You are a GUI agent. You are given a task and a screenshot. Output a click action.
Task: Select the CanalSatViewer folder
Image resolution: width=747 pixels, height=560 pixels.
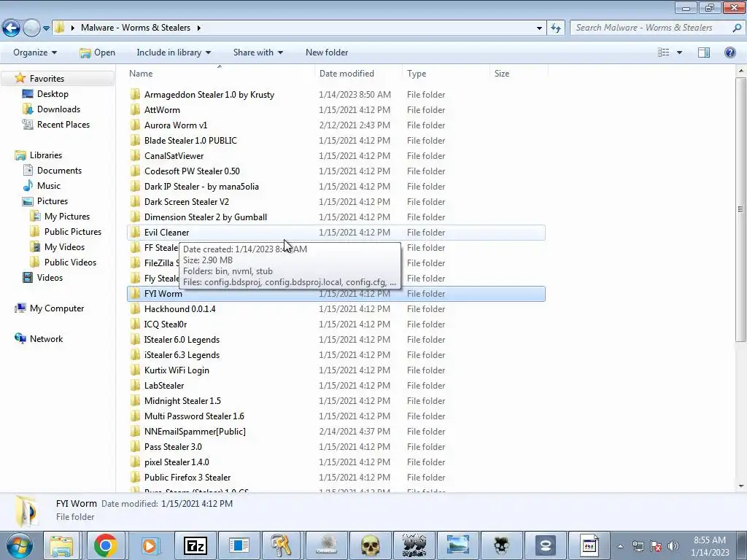[336, 156]
